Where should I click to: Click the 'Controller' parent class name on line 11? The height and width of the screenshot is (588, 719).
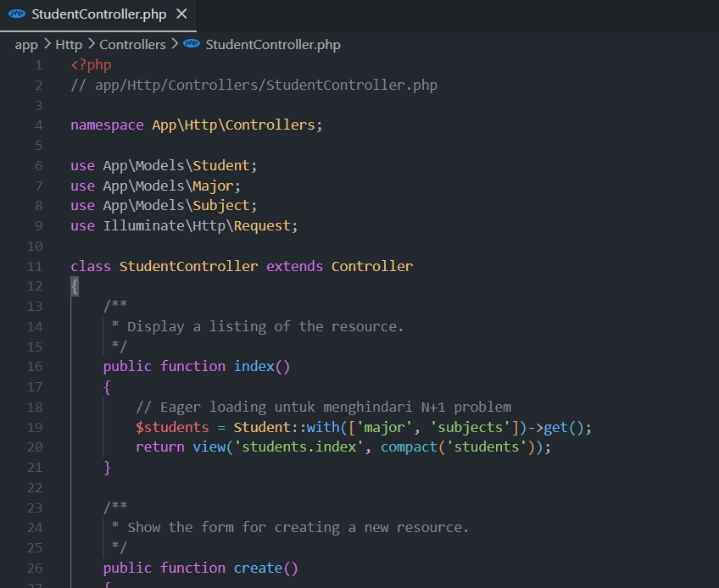(372, 266)
